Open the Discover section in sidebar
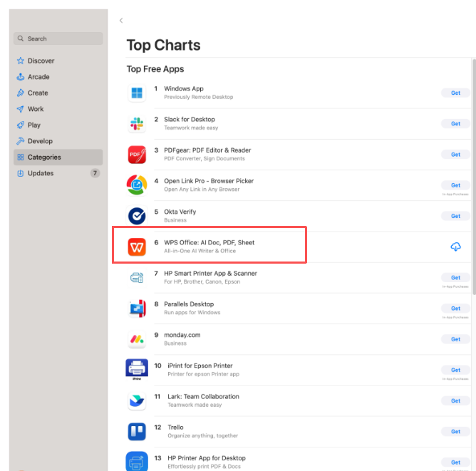The height and width of the screenshot is (471, 476). pos(41,61)
